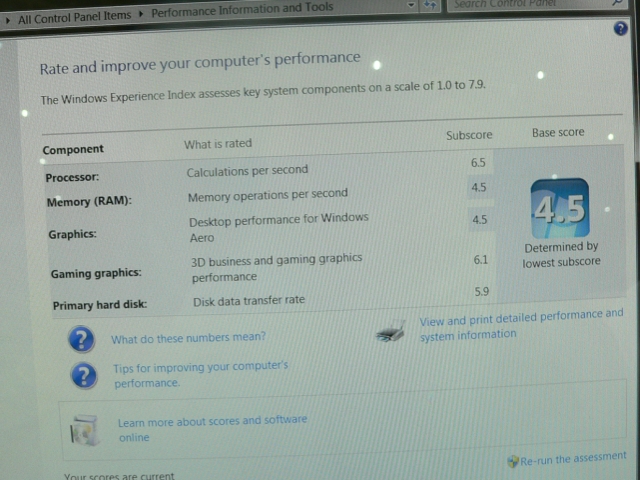Click question mark icon beside performance tips
640x480 pixels.
84,375
